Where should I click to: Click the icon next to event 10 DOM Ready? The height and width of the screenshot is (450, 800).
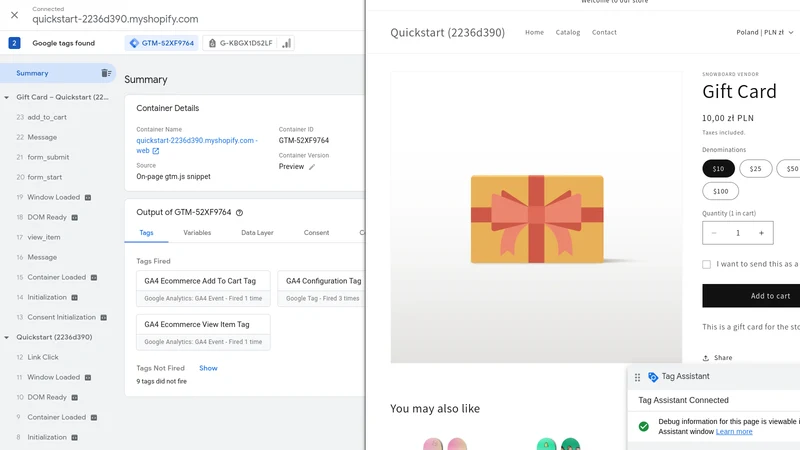pyautogui.click(x=74, y=397)
